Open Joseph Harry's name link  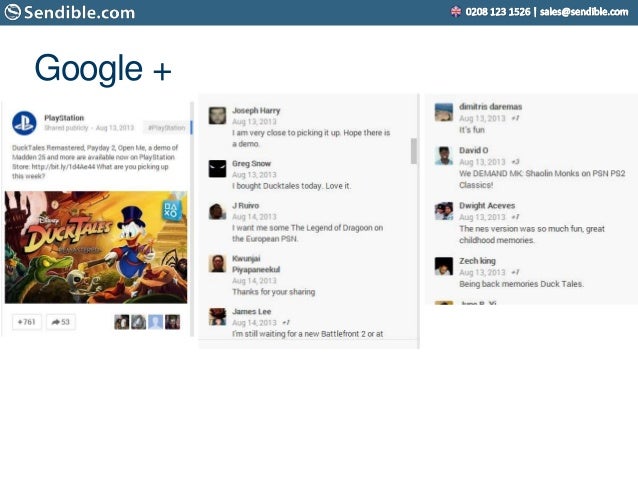tap(256, 110)
